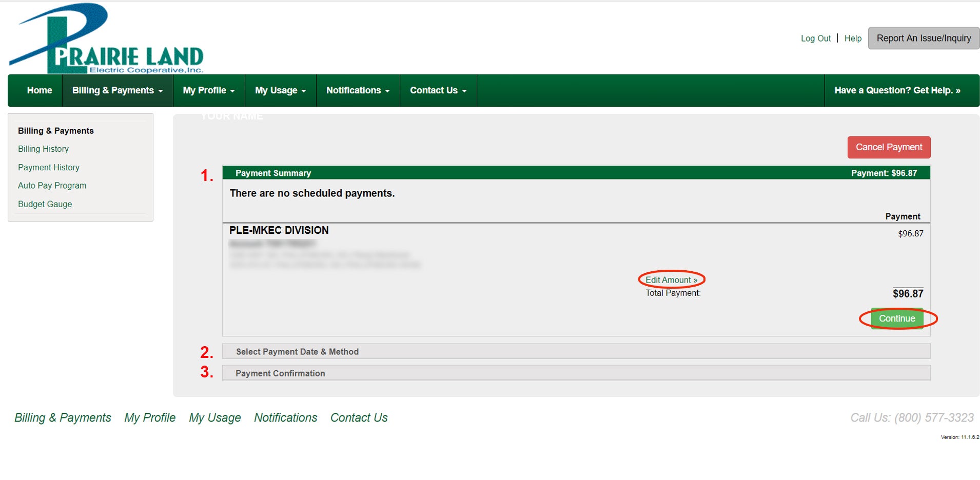Expand the Notifications dropdown menu
The height and width of the screenshot is (480, 980).
click(x=358, y=90)
